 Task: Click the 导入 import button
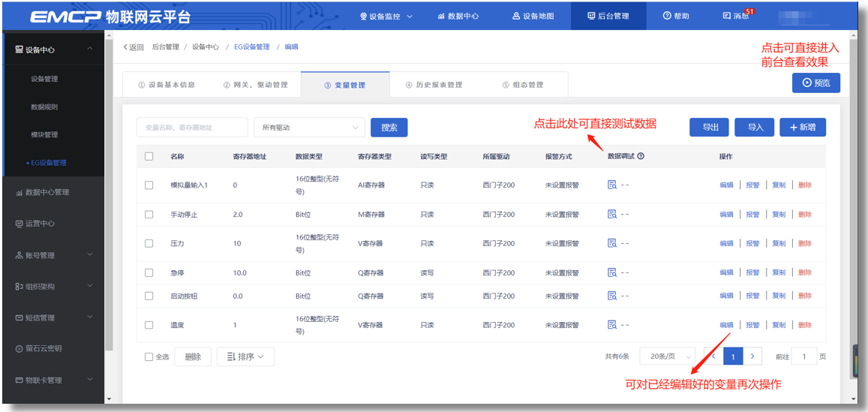tap(755, 128)
